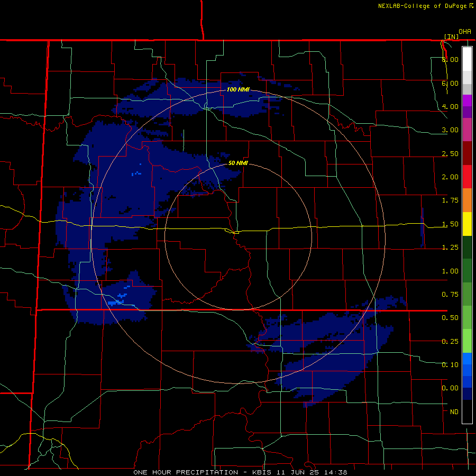This screenshot has width=476, height=476.
Task: Select the 3.00 scale value
Action: click(x=450, y=130)
